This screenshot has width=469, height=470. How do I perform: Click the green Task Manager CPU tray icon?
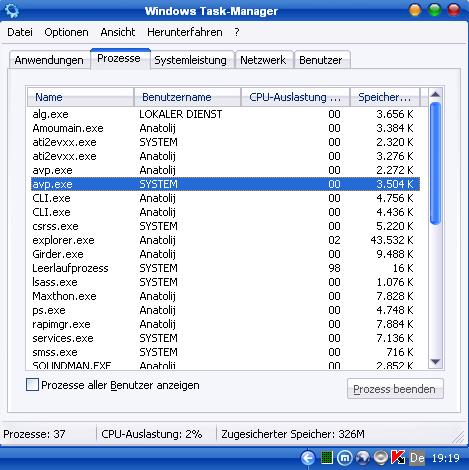327,457
